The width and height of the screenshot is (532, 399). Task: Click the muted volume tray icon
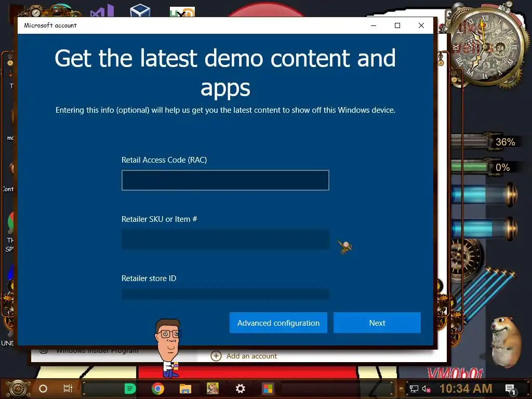426,389
